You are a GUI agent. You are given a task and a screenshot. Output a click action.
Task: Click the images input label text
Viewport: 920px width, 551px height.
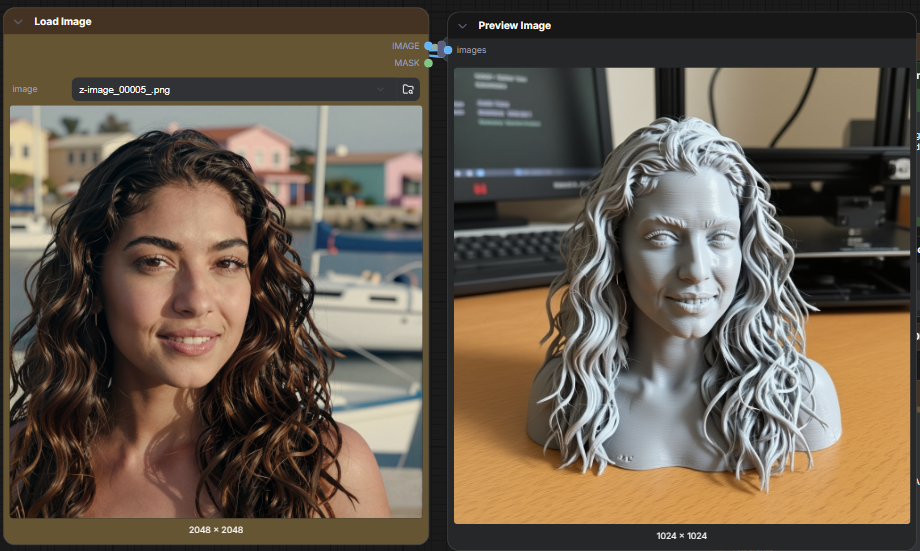(472, 50)
